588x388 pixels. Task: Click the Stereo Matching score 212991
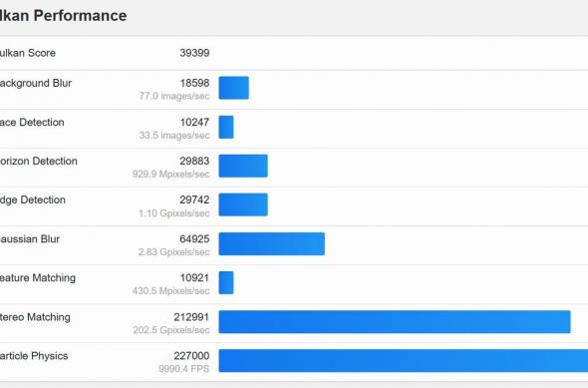click(191, 317)
